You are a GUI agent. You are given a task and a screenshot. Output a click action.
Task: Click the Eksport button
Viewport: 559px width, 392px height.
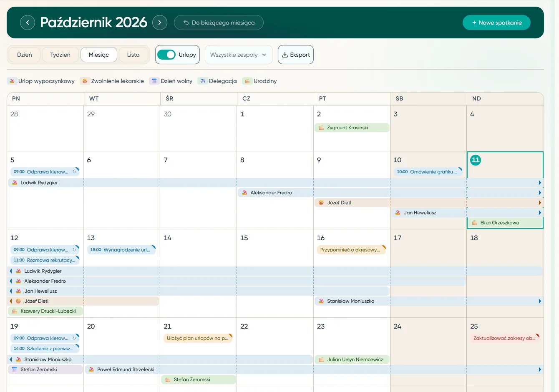(296, 55)
